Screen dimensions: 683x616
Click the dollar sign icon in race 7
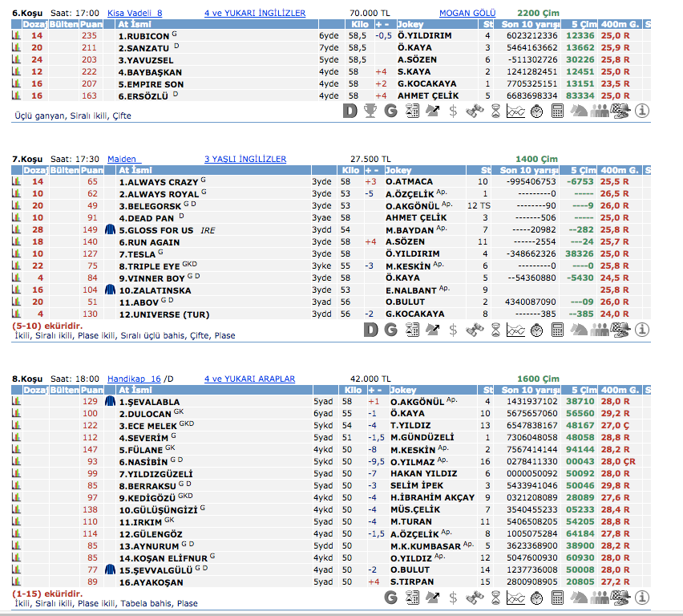coord(453,330)
